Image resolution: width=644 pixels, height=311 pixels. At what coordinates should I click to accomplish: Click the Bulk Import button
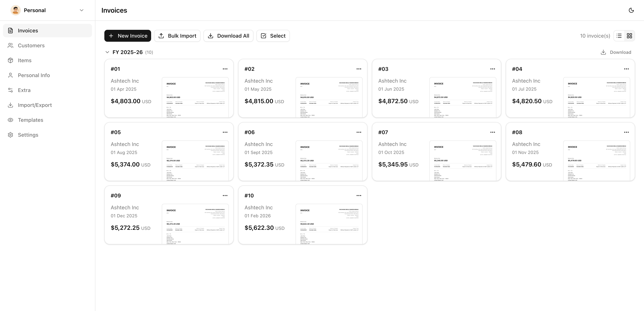tap(177, 36)
